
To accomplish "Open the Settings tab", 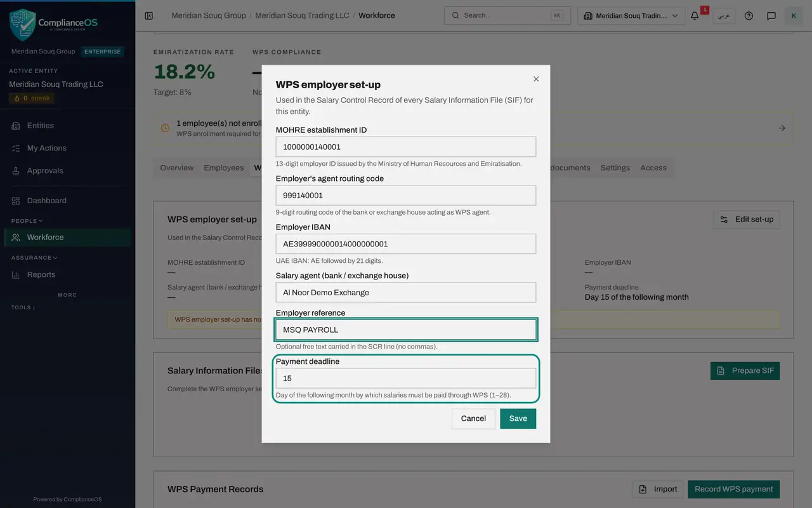I will tap(615, 168).
